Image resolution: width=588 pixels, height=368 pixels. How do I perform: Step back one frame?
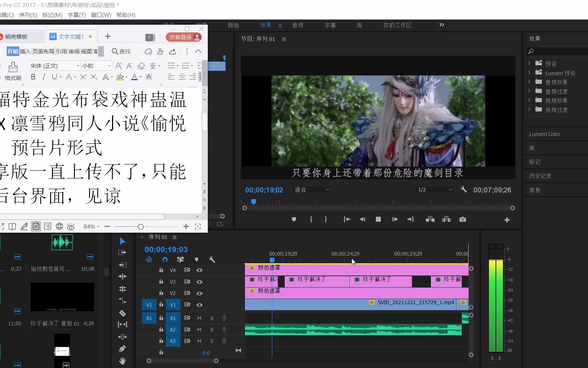[x=363, y=219]
